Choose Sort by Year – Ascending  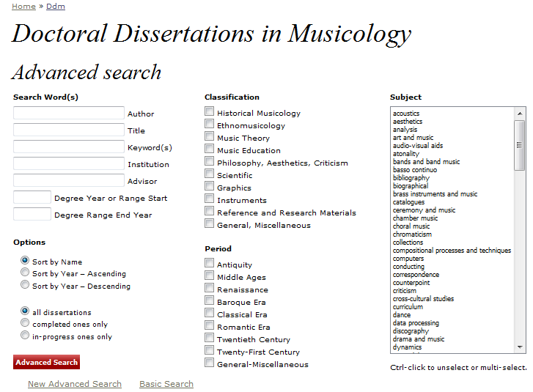[x=25, y=273]
